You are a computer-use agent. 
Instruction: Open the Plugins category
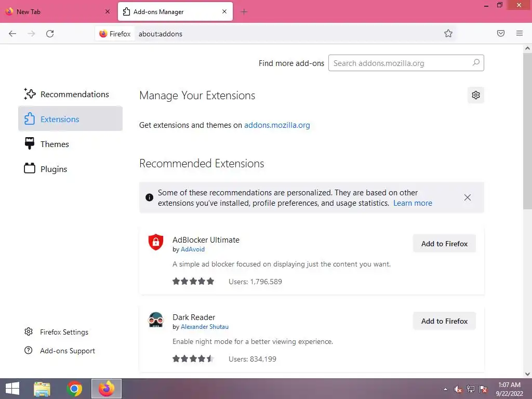coord(71,169)
